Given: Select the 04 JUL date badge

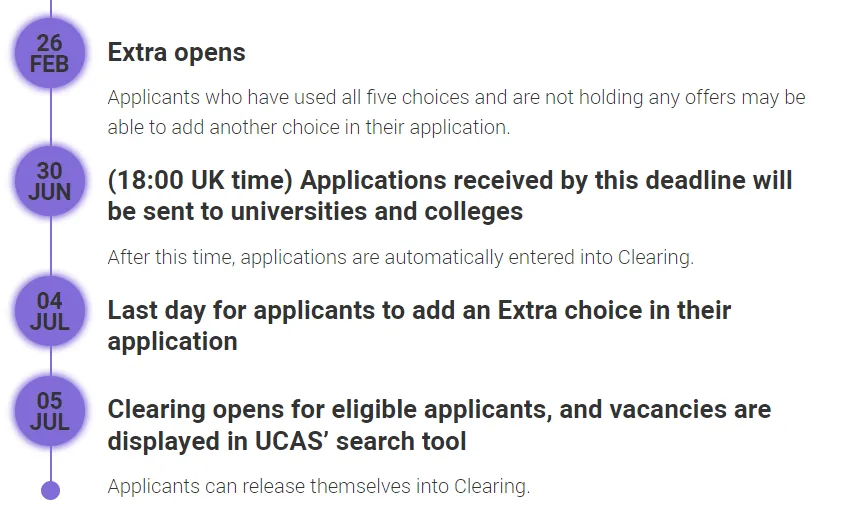Looking at the screenshot, I should coord(49,311).
